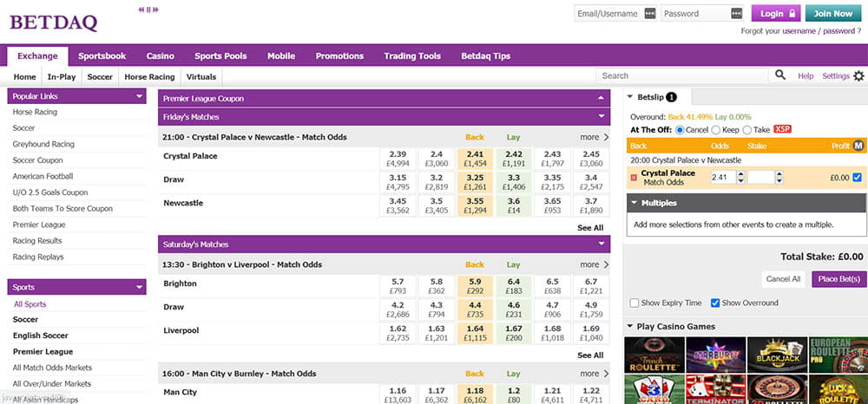Switch to the Sportsbook tab
Image resolution: width=868 pixels, height=404 pixels.
(102, 55)
